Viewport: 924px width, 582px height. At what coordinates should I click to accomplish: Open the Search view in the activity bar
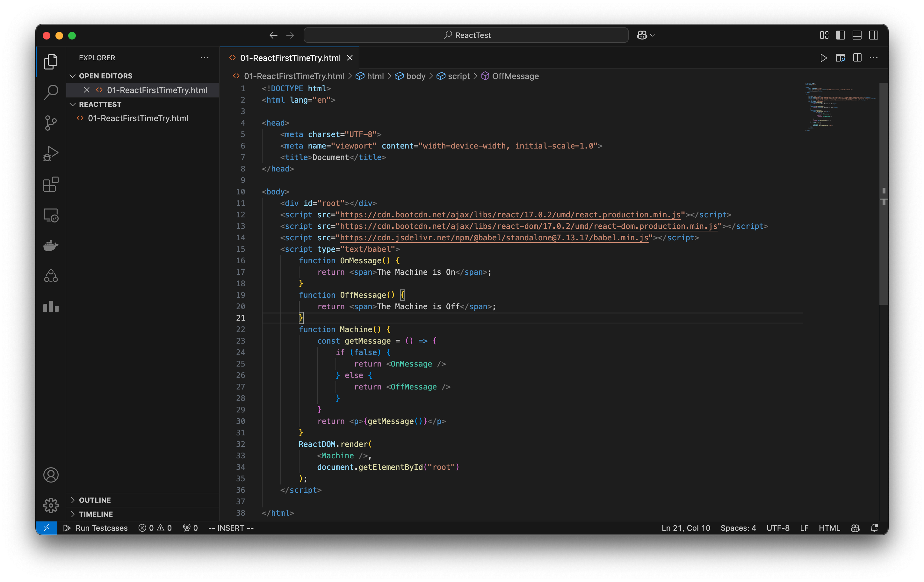(51, 92)
